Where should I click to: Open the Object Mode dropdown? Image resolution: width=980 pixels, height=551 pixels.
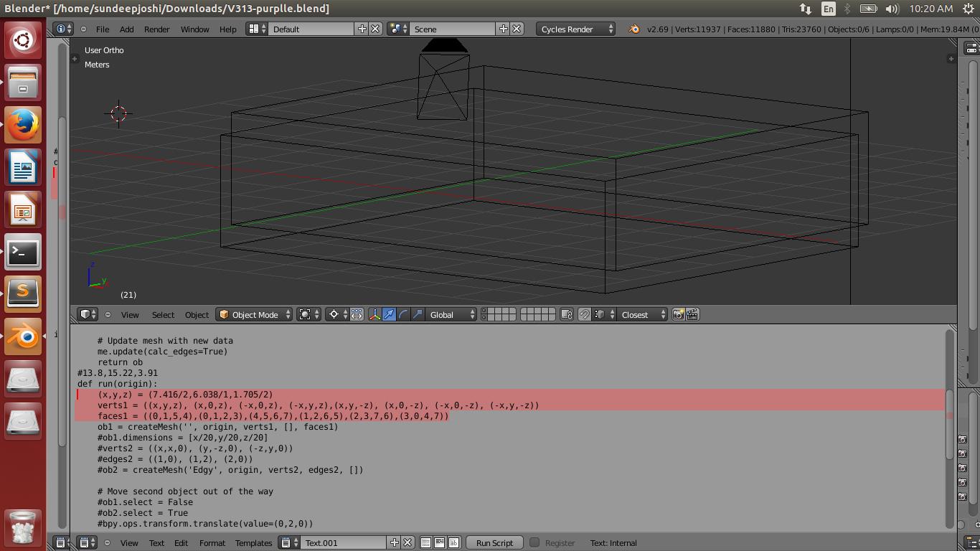255,314
